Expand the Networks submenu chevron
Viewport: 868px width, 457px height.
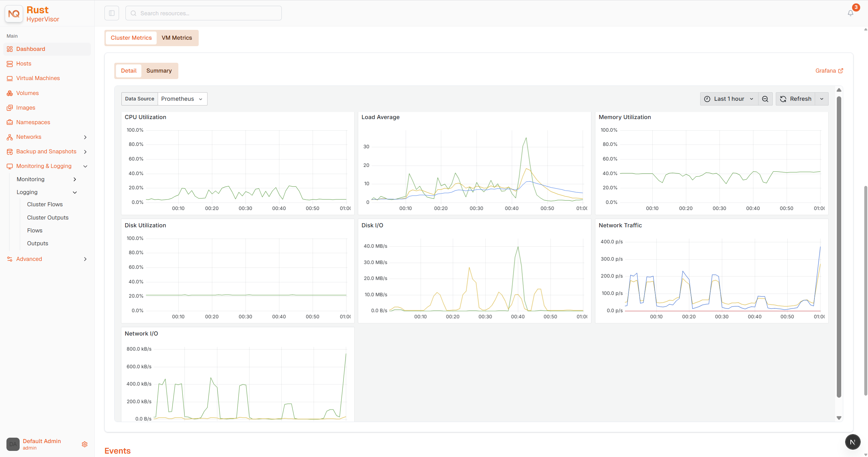(85, 137)
